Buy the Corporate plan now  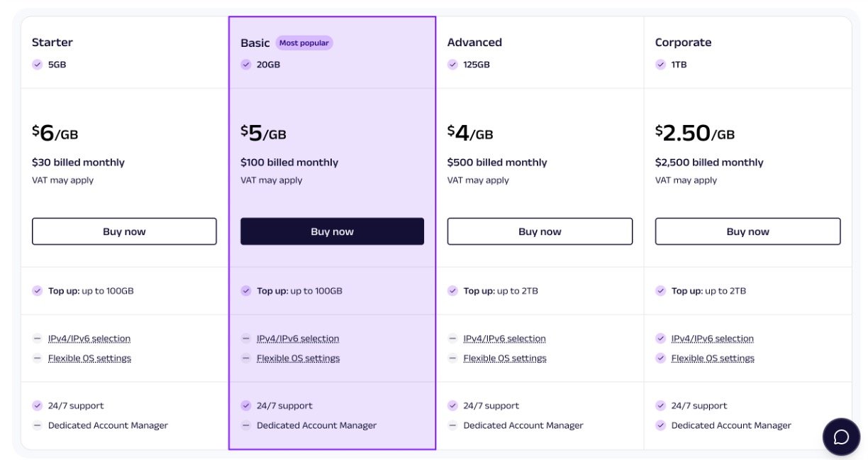(747, 231)
